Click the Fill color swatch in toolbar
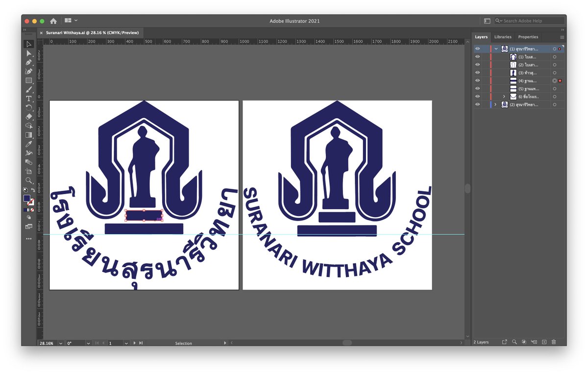 27,198
